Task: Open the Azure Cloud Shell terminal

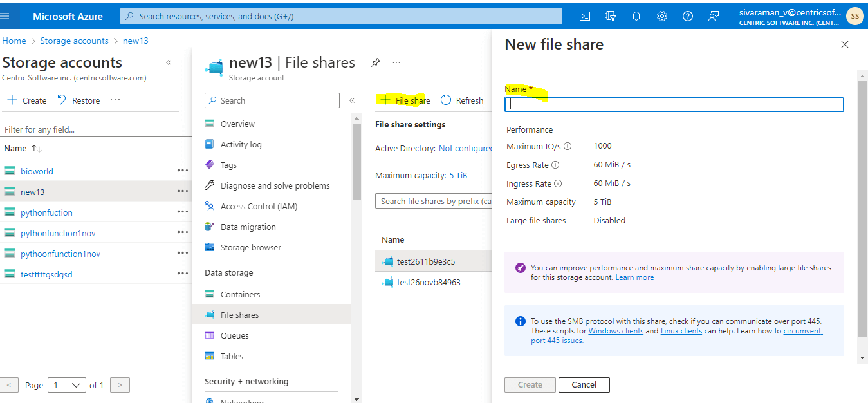Action: [584, 15]
